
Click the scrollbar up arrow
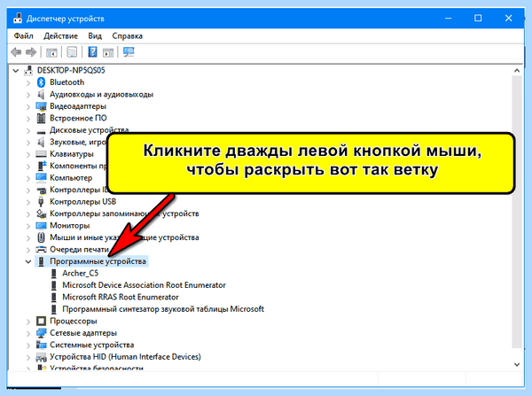517,71
